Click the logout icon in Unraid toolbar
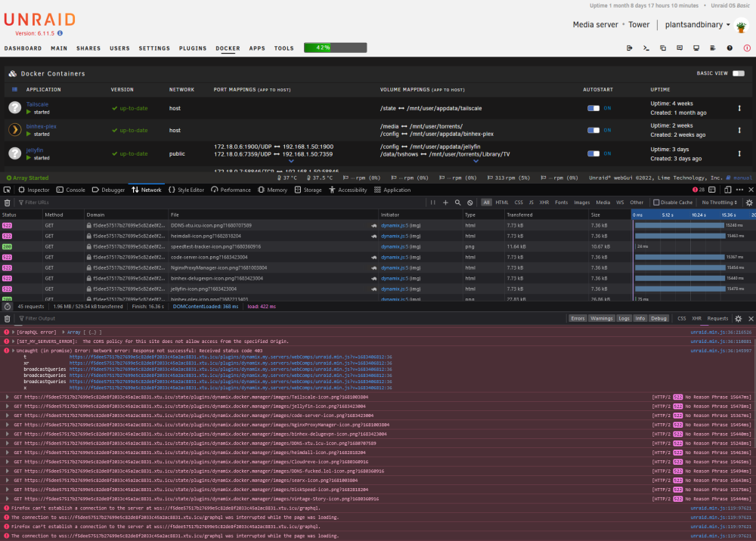The height and width of the screenshot is (541, 756). click(x=629, y=48)
